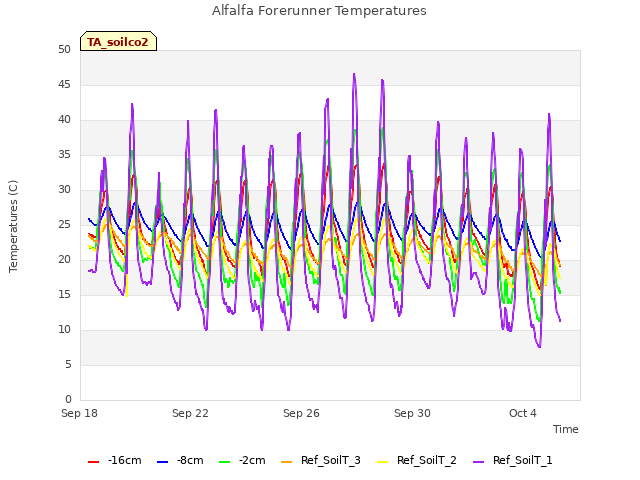Click the 15 y-axis tick label
Viewport: 640px width, 480px height.
(64, 295)
